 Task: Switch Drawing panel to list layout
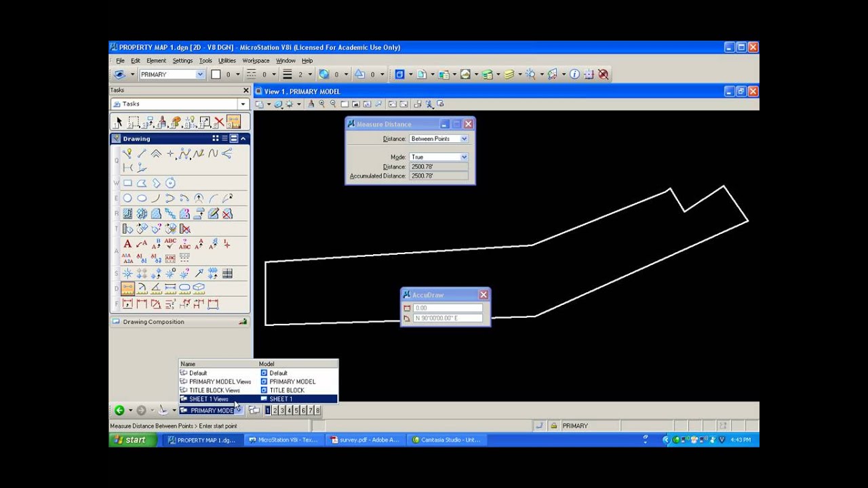coord(224,138)
